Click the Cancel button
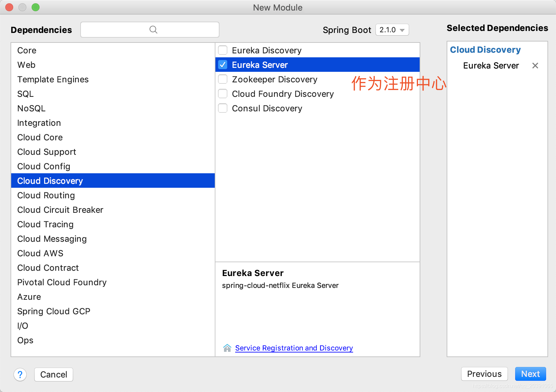Viewport: 556px width, 392px height. (54, 375)
